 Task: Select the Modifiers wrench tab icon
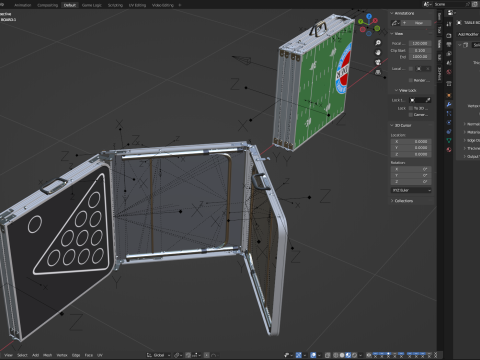(x=449, y=105)
